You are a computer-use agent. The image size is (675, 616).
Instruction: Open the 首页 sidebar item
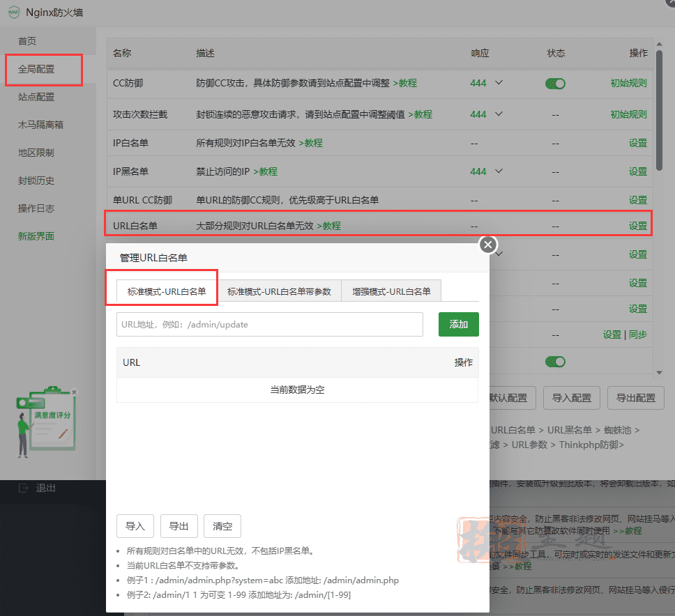tap(27, 41)
